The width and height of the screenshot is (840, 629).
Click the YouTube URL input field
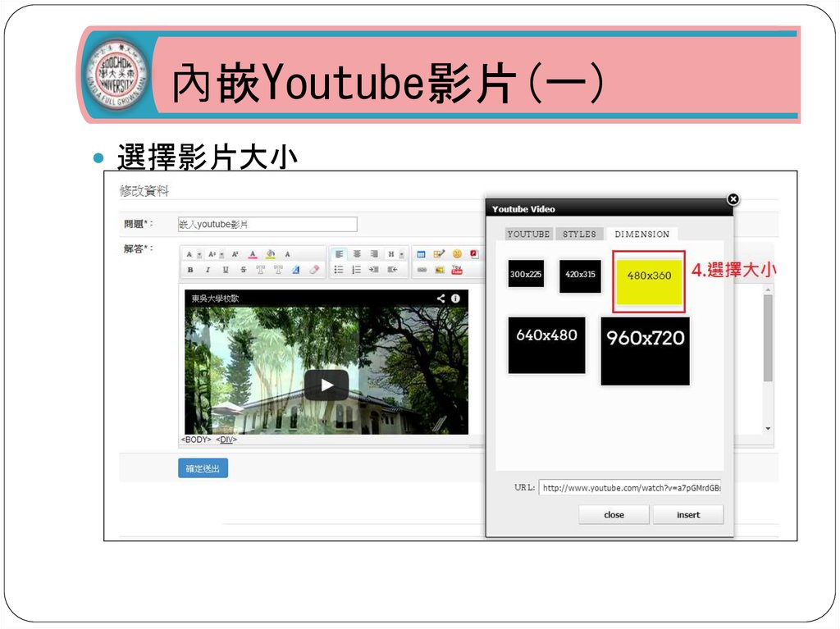click(630, 488)
